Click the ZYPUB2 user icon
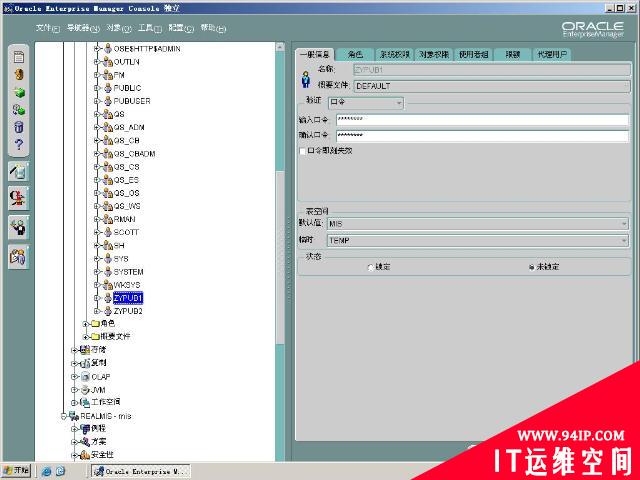This screenshot has width=640, height=480. coord(108,311)
